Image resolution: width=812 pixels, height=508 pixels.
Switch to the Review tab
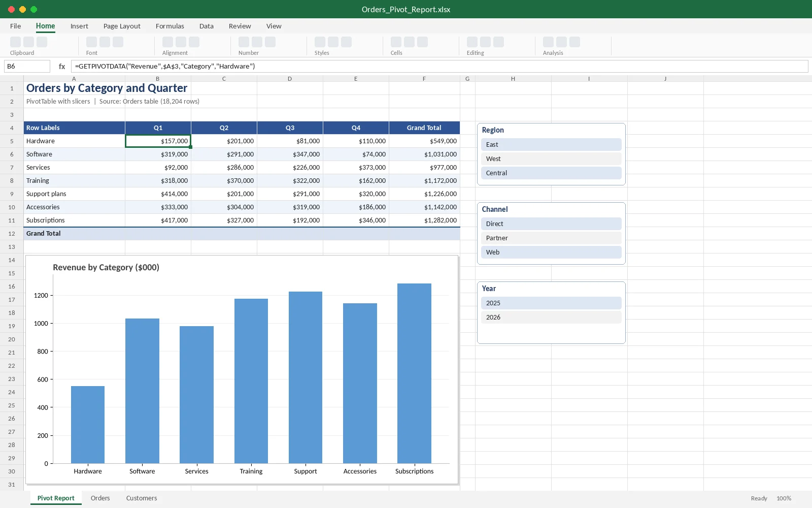point(240,26)
